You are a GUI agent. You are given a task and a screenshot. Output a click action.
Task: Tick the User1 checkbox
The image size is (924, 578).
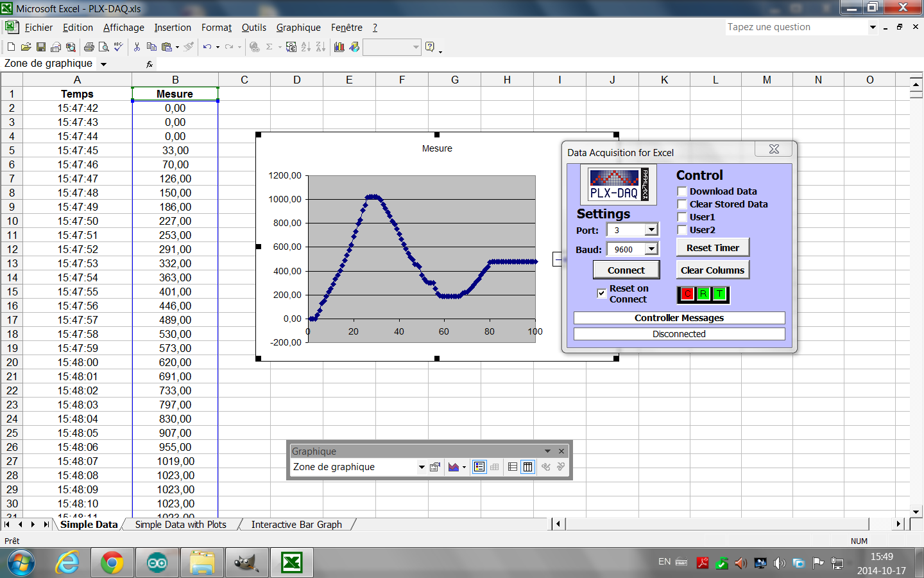click(x=682, y=217)
